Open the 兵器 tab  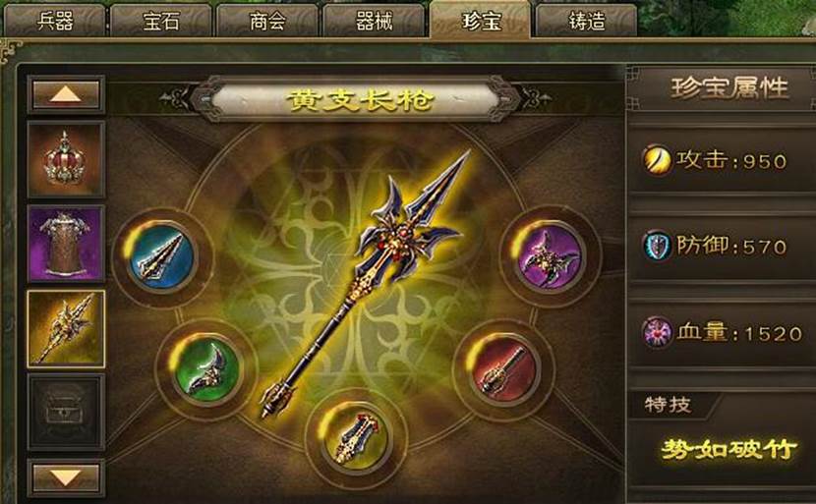[x=55, y=22]
